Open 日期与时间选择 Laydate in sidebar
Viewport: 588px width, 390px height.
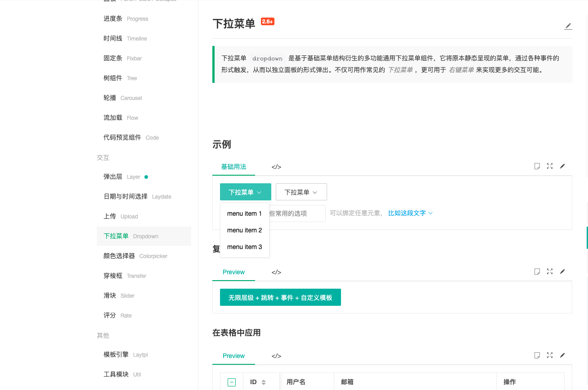click(144, 196)
